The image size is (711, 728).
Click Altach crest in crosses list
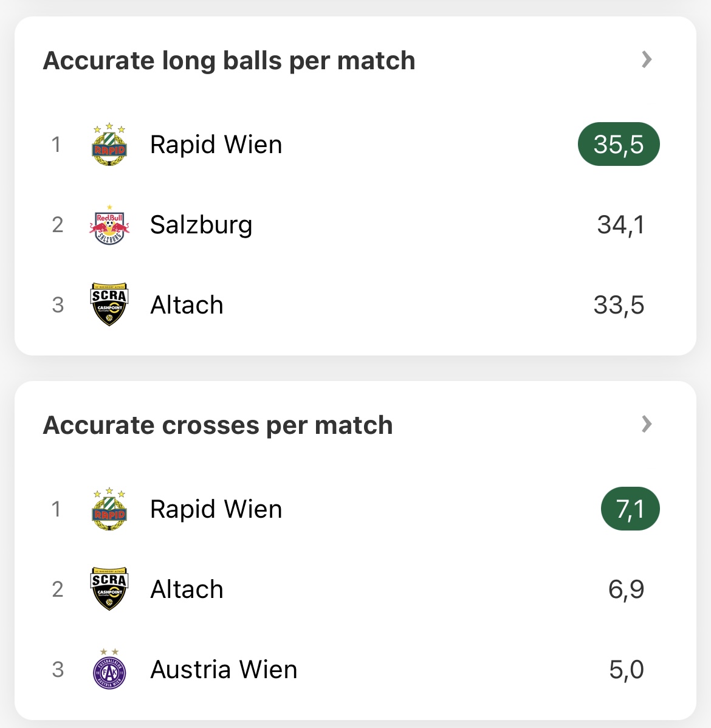click(109, 589)
